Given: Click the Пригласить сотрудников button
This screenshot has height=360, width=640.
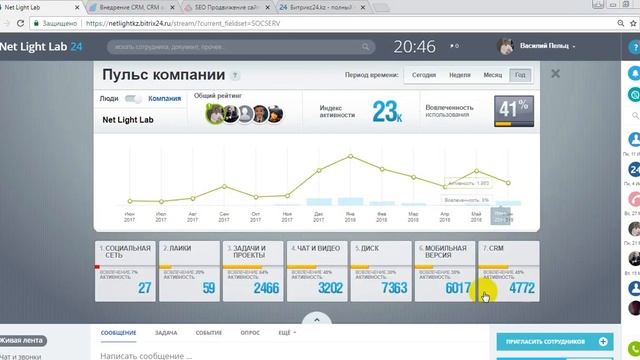Looking at the screenshot, I should [555, 342].
